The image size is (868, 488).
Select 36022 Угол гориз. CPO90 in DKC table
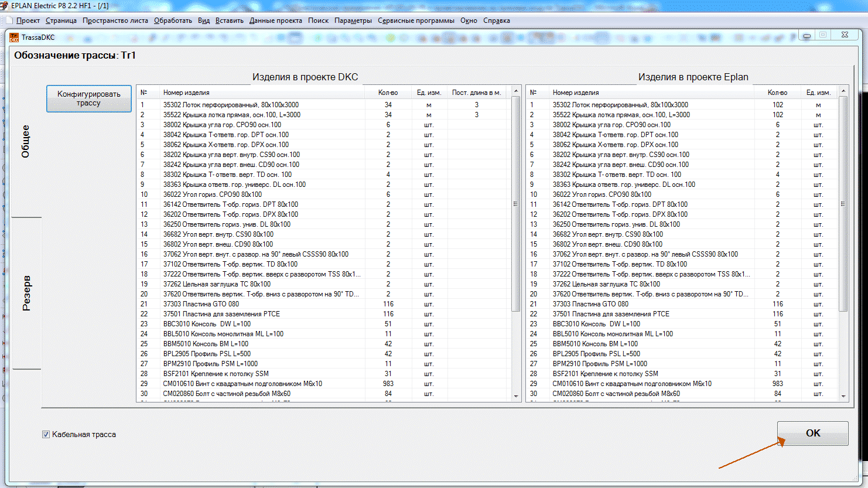pos(324,194)
